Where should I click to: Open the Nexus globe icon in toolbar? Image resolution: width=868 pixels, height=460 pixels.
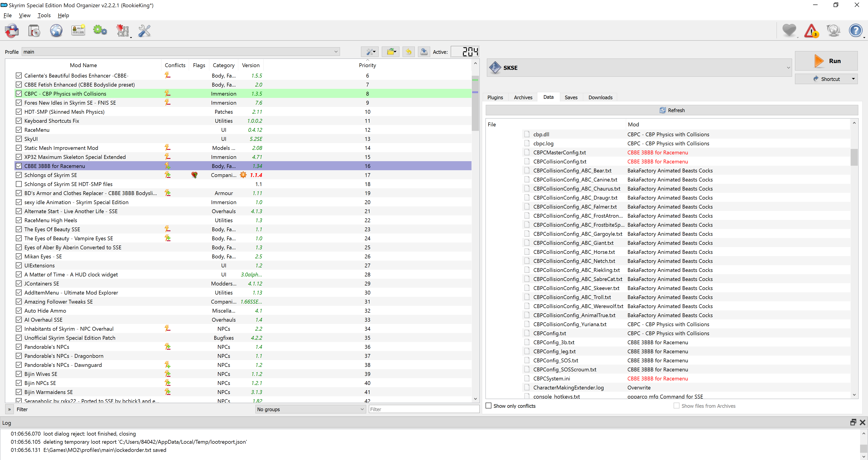[56, 31]
